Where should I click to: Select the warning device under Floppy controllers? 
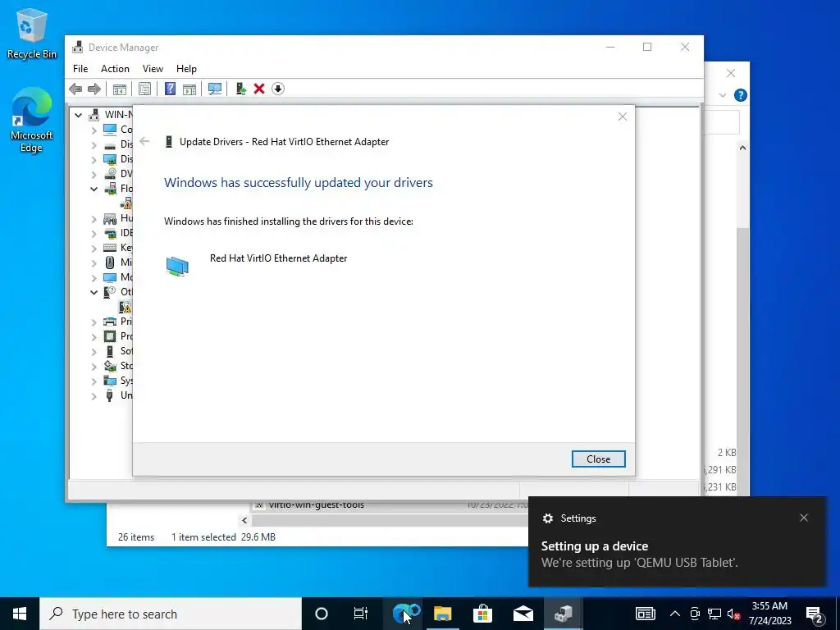(126, 203)
